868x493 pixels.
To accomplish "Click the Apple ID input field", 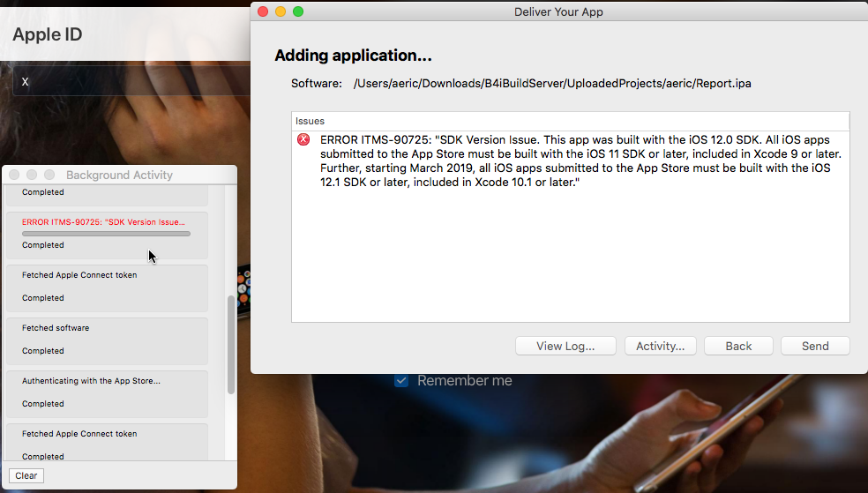I will (x=131, y=82).
